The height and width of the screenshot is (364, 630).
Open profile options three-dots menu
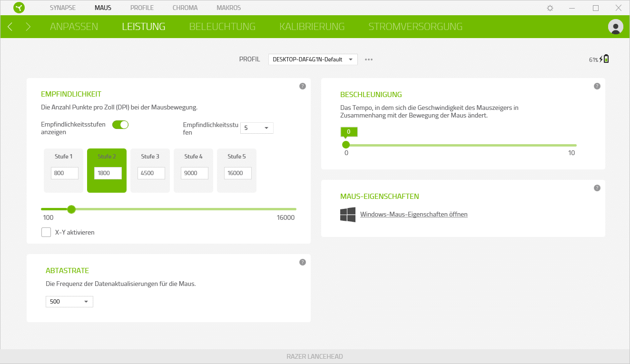pos(369,59)
